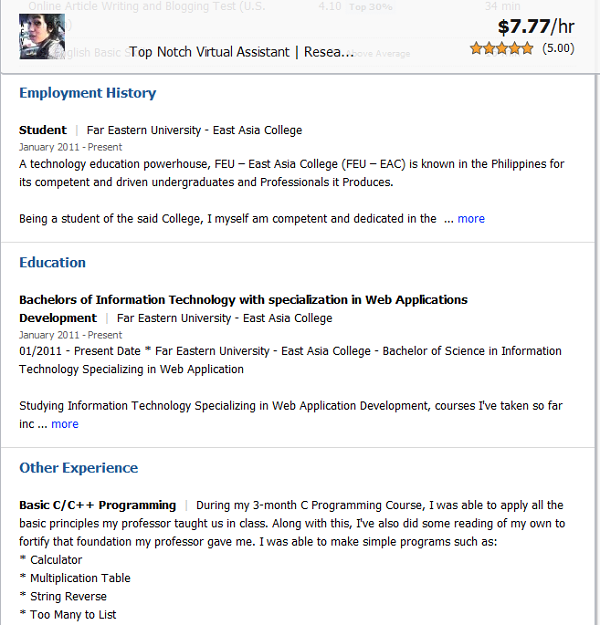The width and height of the screenshot is (600, 625).
Task: Click the (5.00) rating score
Action: point(558,48)
